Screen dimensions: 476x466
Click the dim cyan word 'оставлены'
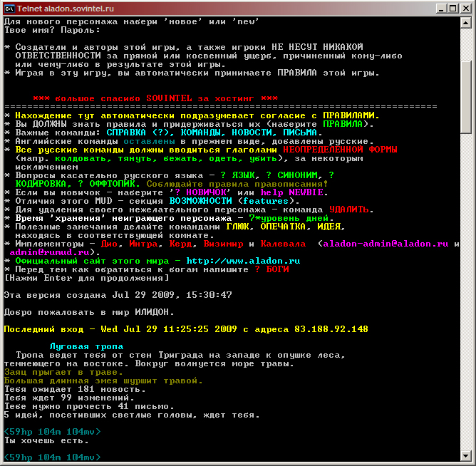tap(149, 141)
